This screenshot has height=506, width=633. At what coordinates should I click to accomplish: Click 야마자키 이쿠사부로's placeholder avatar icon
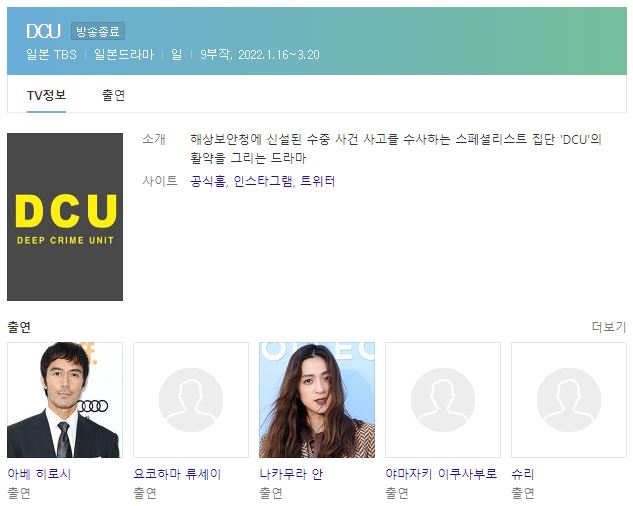pos(443,400)
